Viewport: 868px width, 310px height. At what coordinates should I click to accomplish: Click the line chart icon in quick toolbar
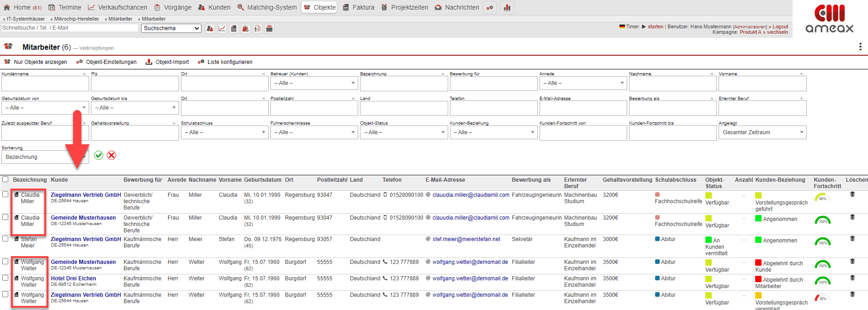tap(222, 29)
